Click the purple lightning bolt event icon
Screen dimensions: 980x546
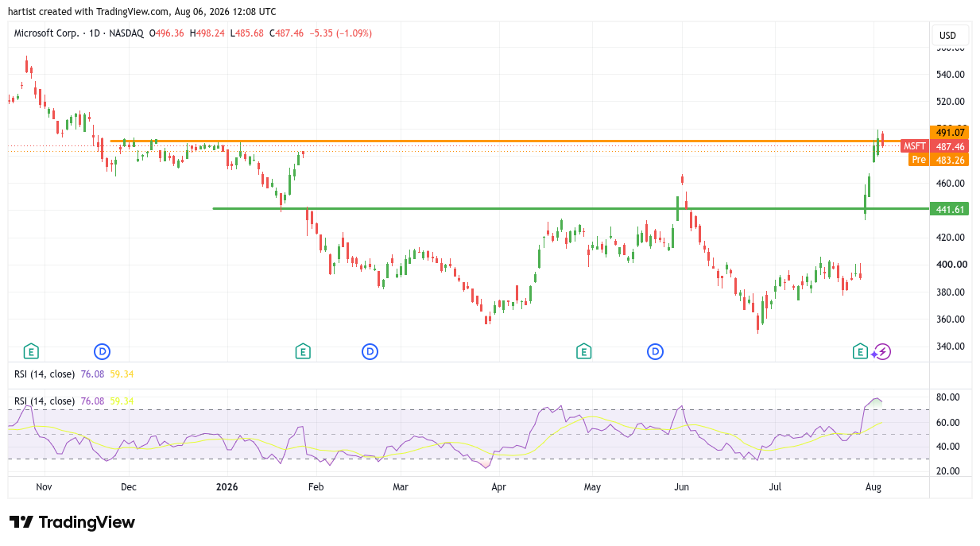coord(883,351)
